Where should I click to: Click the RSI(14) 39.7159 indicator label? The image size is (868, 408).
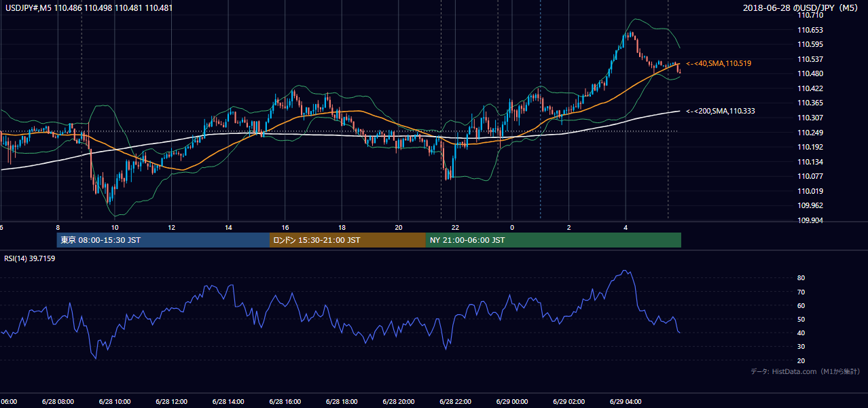pyautogui.click(x=30, y=258)
